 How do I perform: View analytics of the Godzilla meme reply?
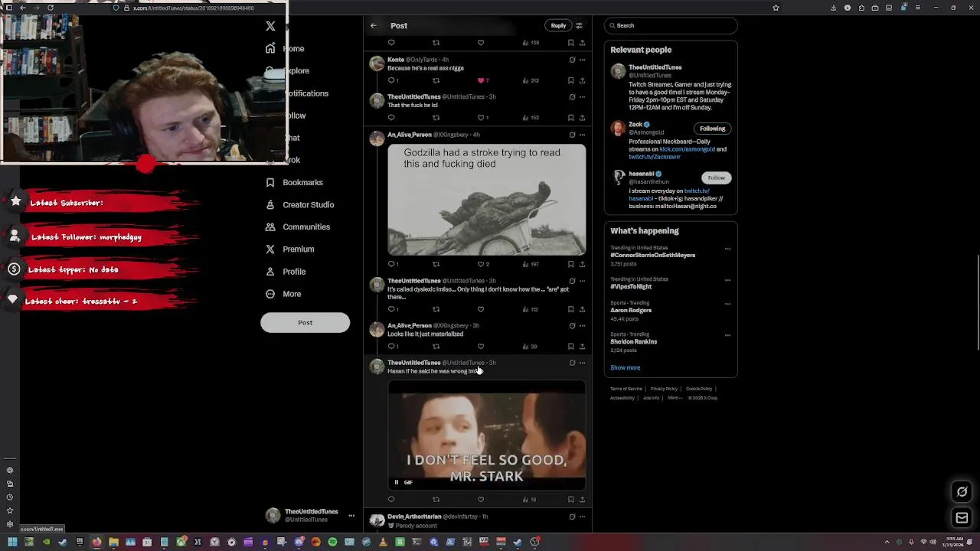click(x=531, y=264)
